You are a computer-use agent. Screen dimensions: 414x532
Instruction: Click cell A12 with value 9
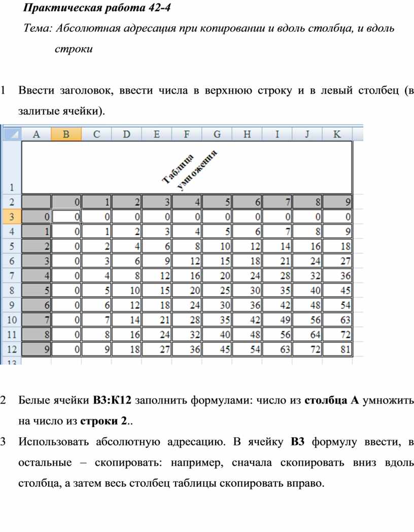pyautogui.click(x=37, y=349)
